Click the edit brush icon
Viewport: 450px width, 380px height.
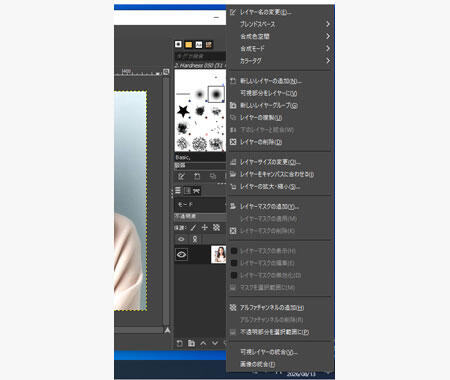pos(181,176)
